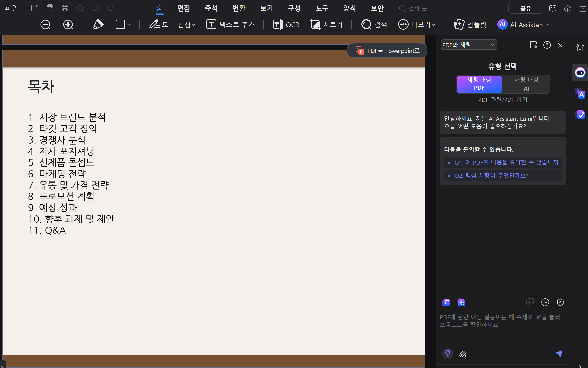
Task: Toggle the lightbulb suggestion icon
Action: tap(448, 354)
